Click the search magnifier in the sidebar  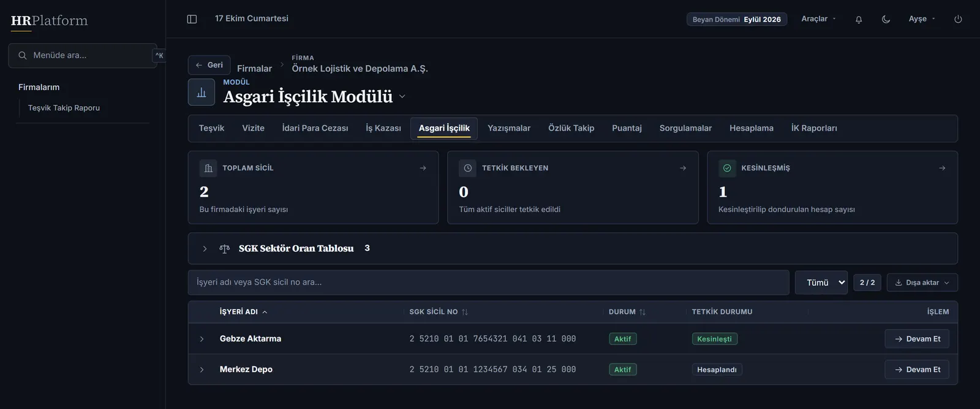(x=23, y=55)
